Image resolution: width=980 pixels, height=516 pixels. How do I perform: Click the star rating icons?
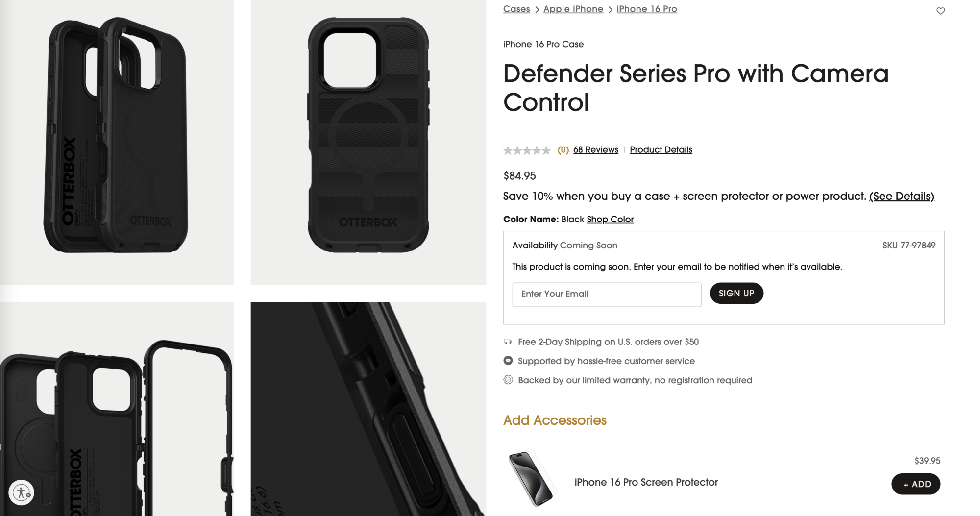(527, 150)
